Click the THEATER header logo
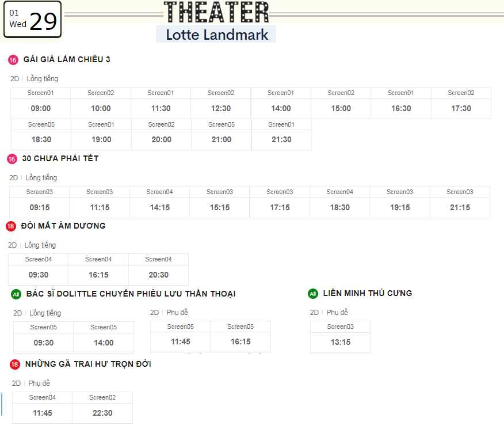The width and height of the screenshot is (504, 448). point(217,12)
